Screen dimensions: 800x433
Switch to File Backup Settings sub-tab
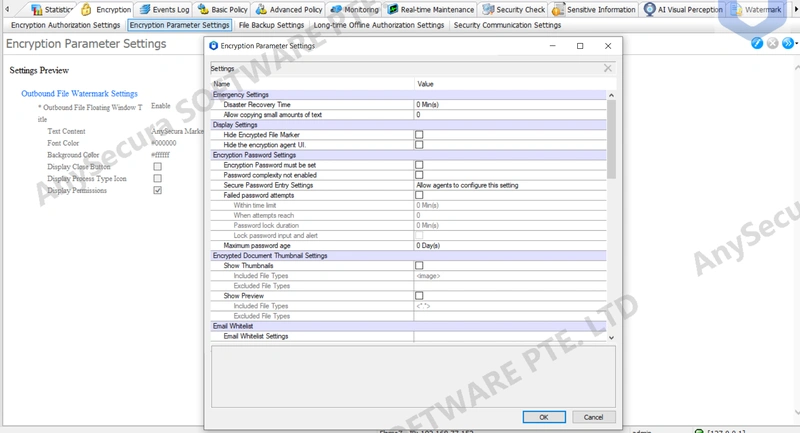tap(271, 25)
